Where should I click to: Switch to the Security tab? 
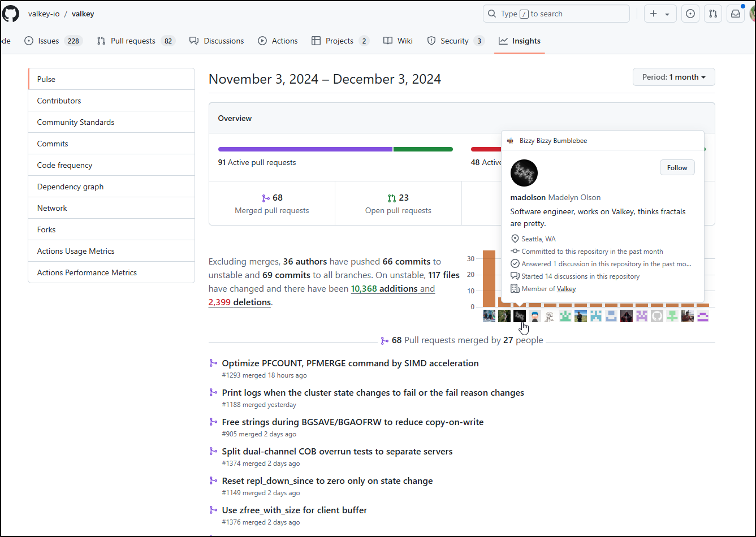point(456,41)
